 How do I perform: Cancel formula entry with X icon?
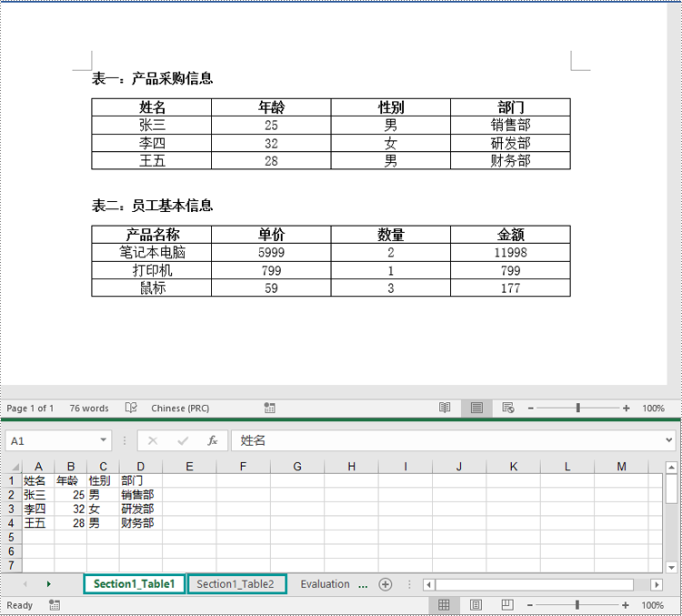pyautogui.click(x=153, y=441)
